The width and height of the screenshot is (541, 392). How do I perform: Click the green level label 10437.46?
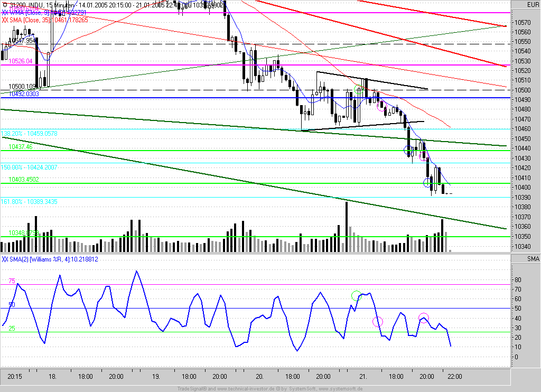[x=21, y=147]
